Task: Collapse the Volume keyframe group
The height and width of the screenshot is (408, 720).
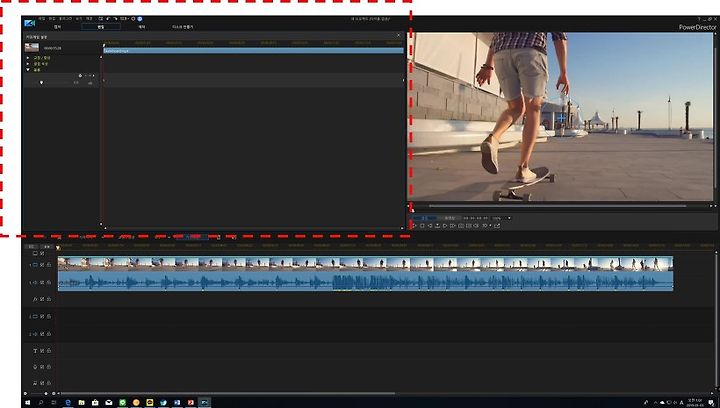Action: click(x=28, y=70)
